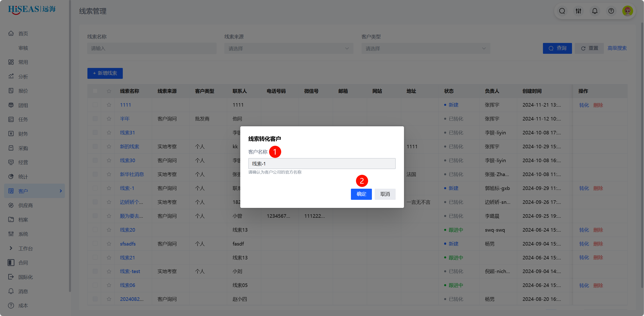644x316 pixels.
Task: Check the checkbox for row 线索06
Action: coord(95,285)
